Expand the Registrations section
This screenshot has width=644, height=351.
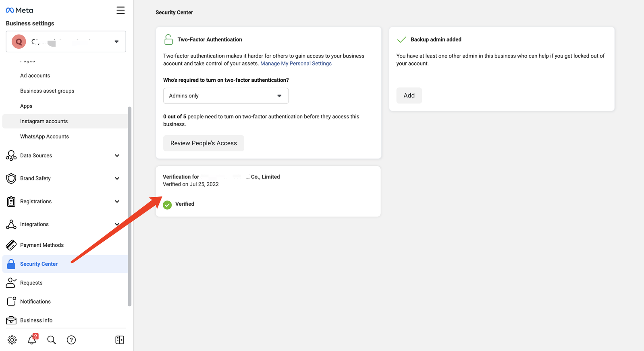coord(117,201)
